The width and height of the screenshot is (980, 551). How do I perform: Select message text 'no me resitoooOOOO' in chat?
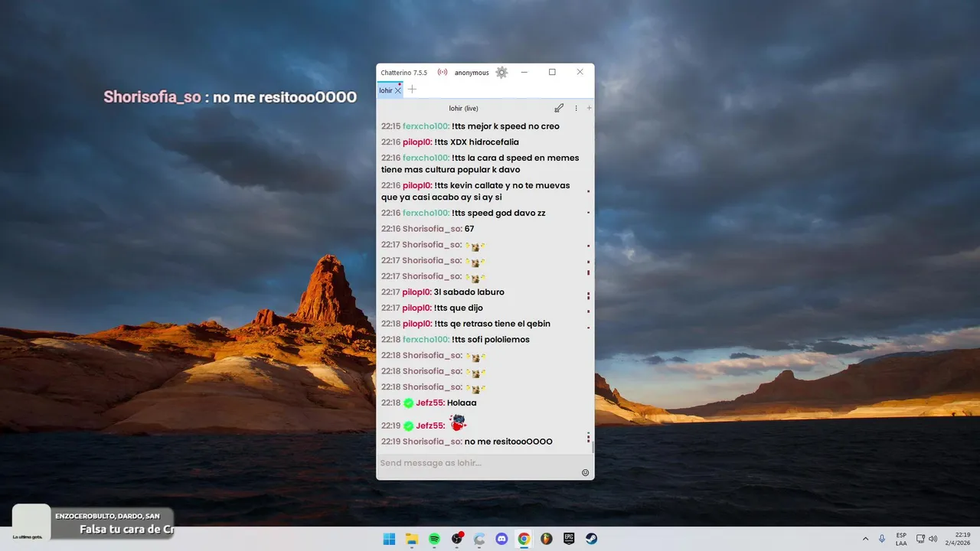coord(508,442)
